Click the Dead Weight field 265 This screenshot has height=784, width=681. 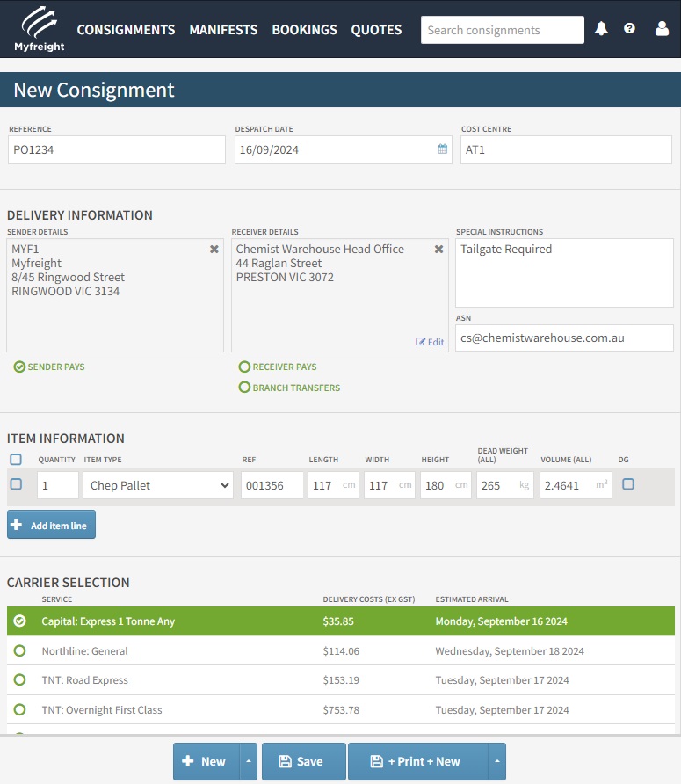pos(505,485)
